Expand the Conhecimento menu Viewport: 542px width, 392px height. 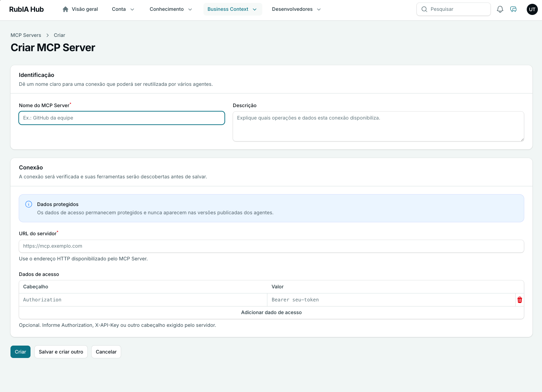click(x=171, y=9)
